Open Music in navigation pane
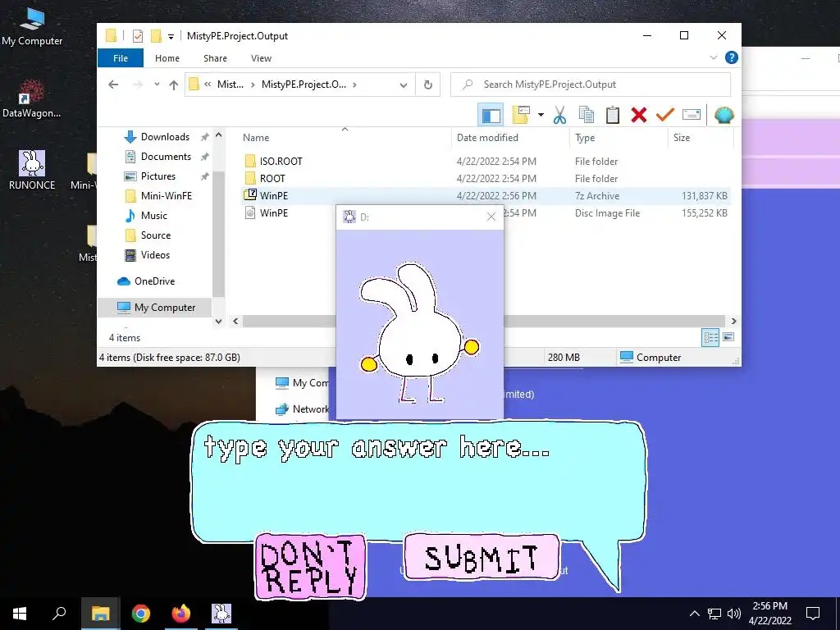Image resolution: width=840 pixels, height=630 pixels. coord(153,216)
